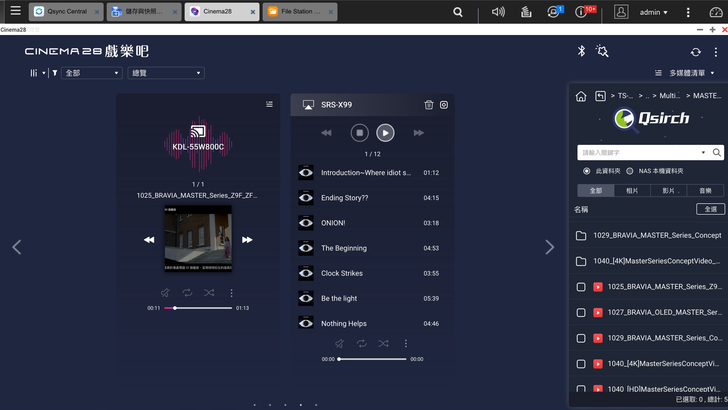Open background tasks icon in top bar
728x410 pixels.
(526, 12)
